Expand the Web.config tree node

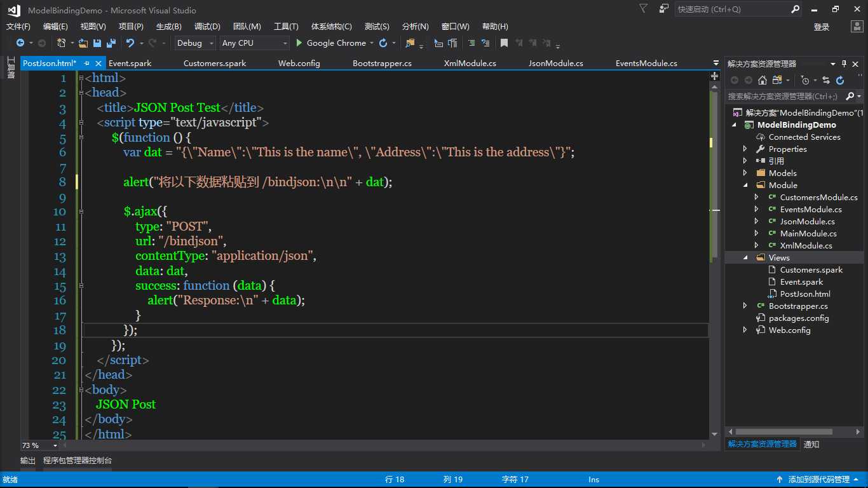pyautogui.click(x=745, y=330)
